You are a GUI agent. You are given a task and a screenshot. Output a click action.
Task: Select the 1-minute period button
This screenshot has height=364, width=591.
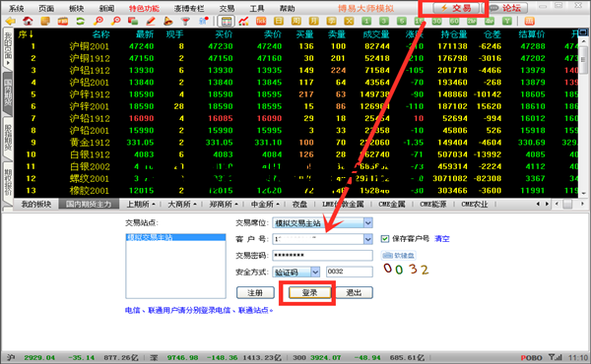pos(366,21)
